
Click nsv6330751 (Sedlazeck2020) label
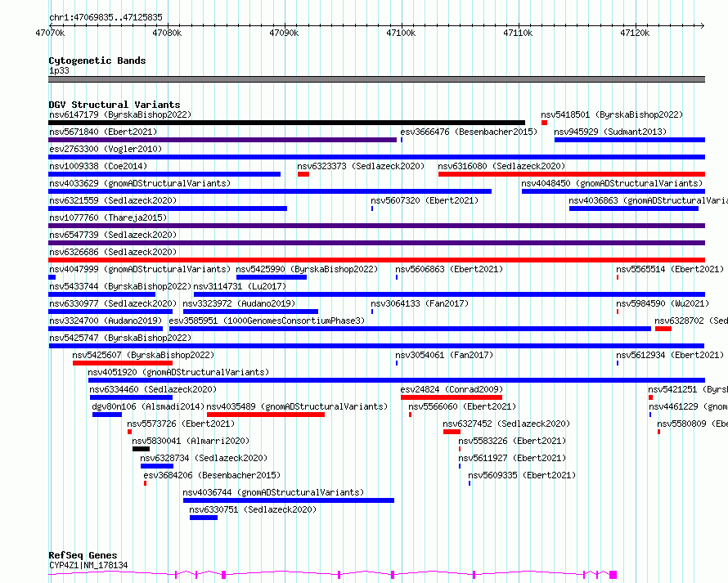[253, 509]
